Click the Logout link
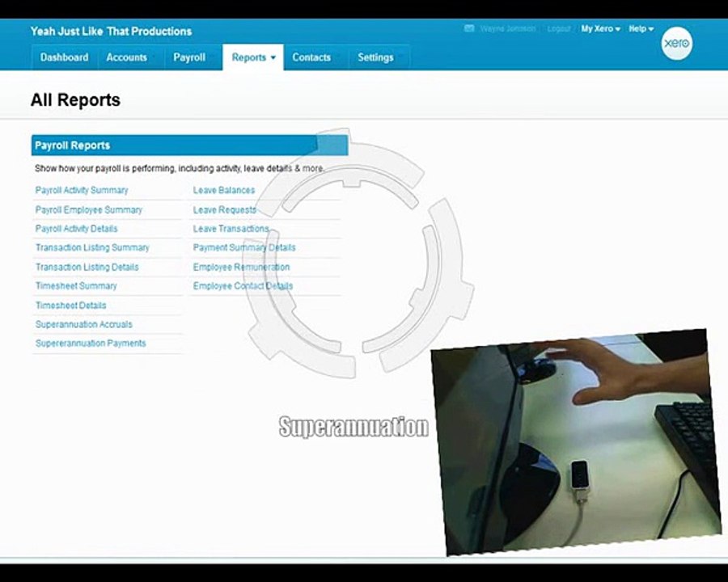The image size is (728, 582). point(558,29)
